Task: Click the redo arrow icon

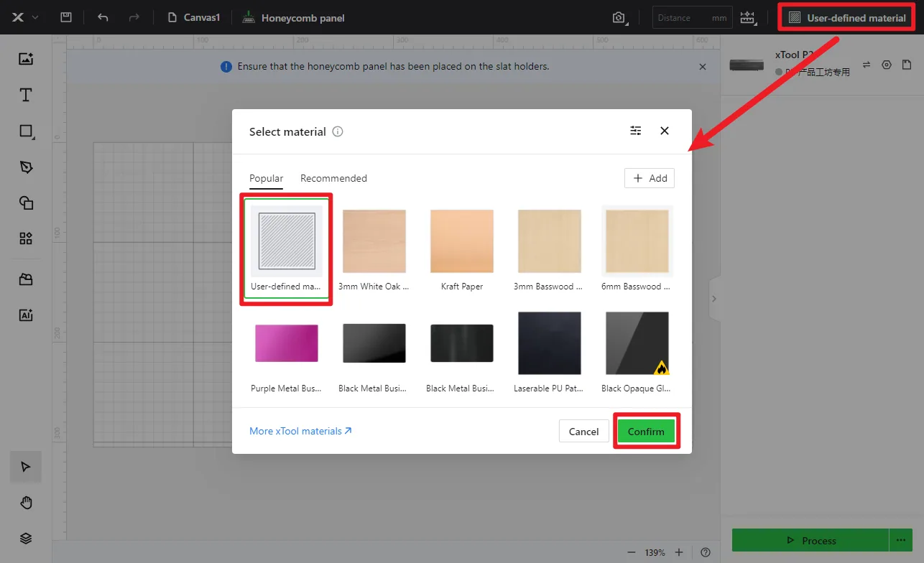Action: point(136,17)
